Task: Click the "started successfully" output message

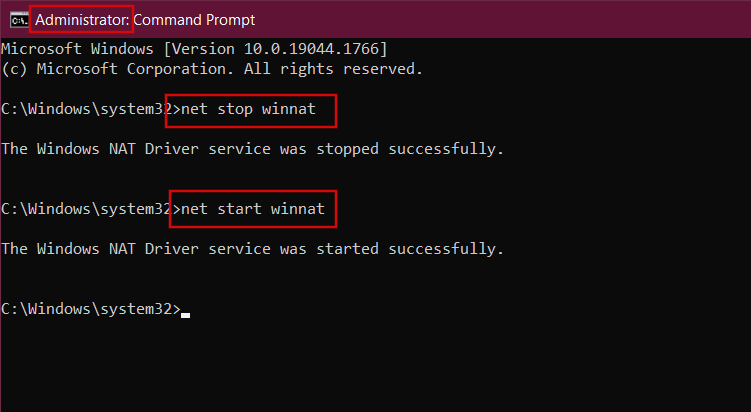Action: pyautogui.click(x=252, y=248)
